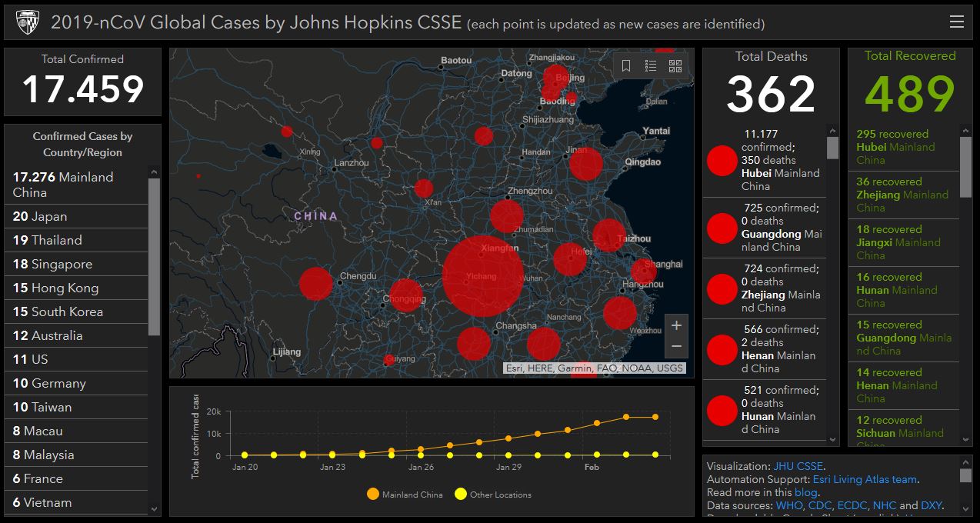Click the Esri, HERE, Garmin map attribution
The width and height of the screenshot is (980, 523).
pos(595,368)
